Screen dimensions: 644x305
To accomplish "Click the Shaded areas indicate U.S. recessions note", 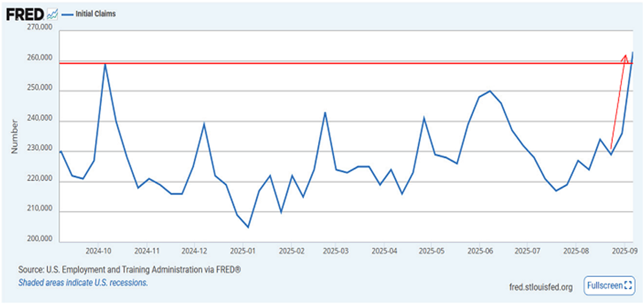I will [82, 283].
